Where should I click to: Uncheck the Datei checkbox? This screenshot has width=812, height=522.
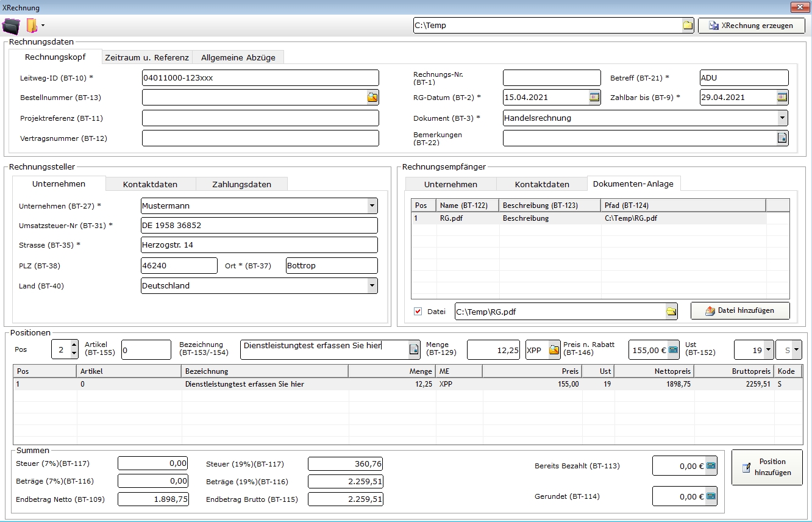[x=418, y=312]
